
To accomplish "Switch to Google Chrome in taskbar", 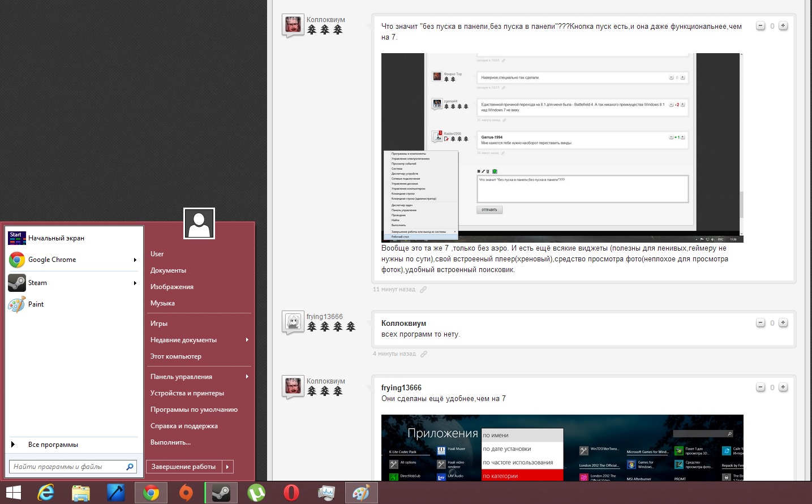I will click(151, 493).
